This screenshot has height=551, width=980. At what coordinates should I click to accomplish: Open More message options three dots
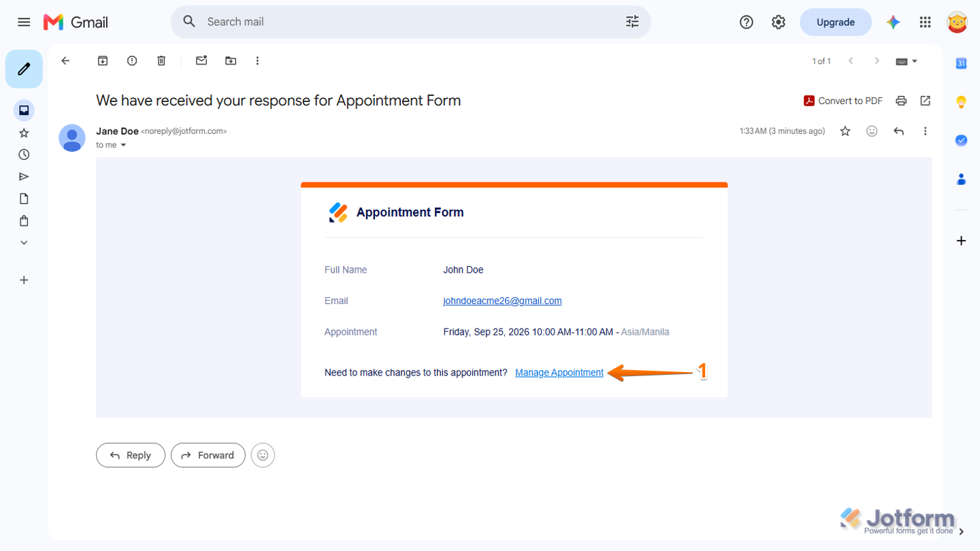pyautogui.click(x=925, y=131)
